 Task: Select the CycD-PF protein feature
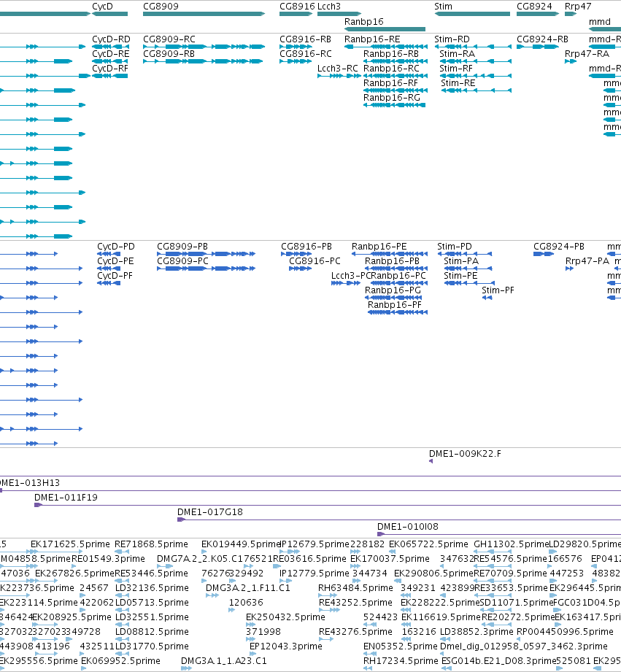109,283
